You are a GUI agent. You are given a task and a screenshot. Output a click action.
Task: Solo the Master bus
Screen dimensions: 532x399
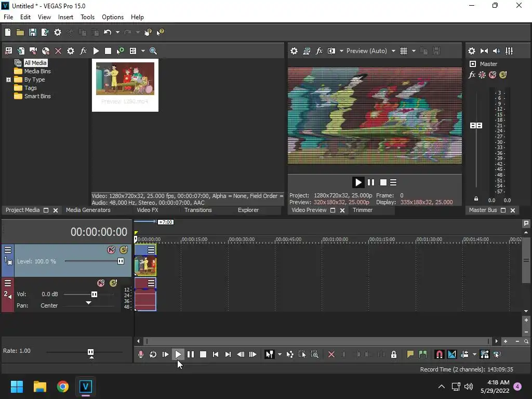pyautogui.click(x=503, y=75)
